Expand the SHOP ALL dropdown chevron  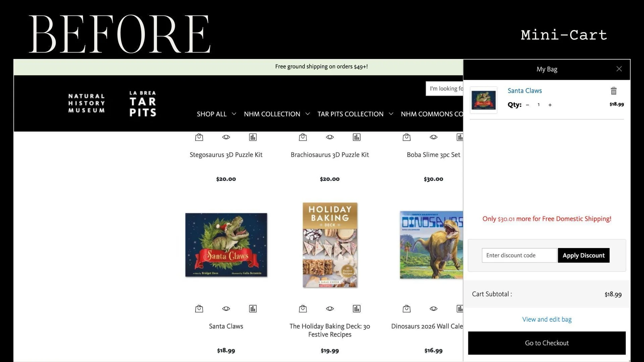(x=234, y=114)
